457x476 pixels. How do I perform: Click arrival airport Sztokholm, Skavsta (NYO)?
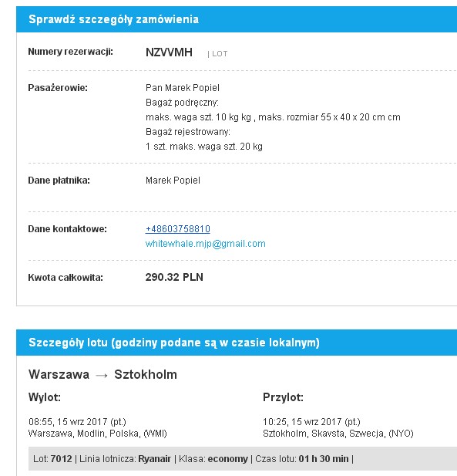[338, 434]
